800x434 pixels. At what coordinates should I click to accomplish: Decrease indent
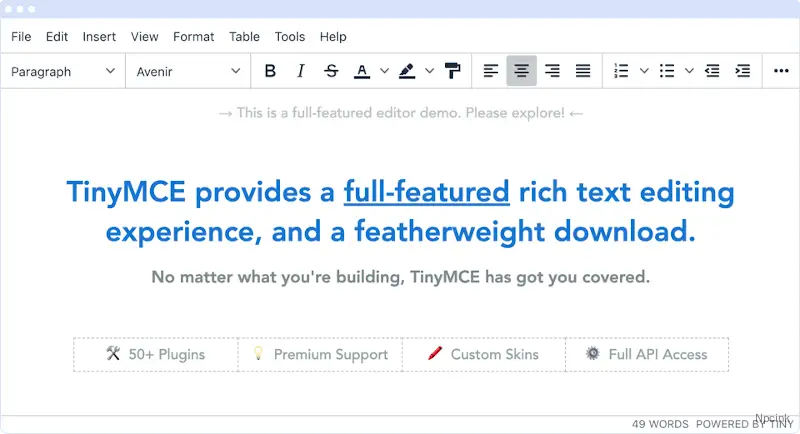click(712, 71)
